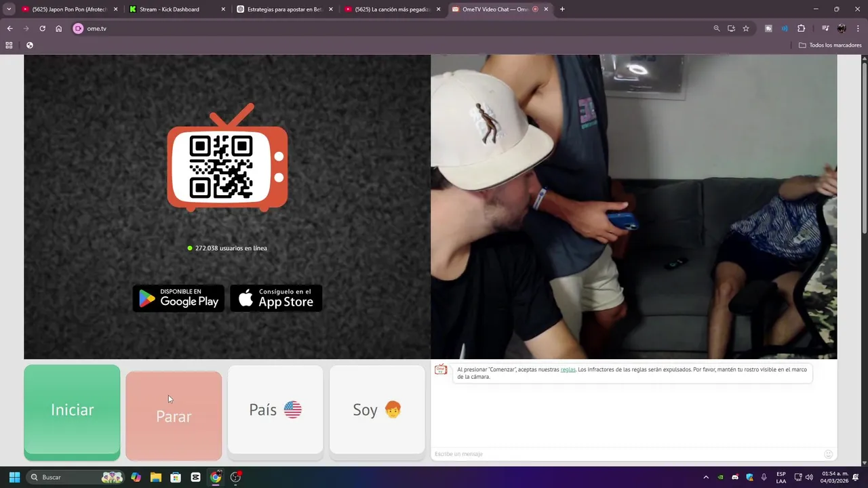
Task: Click the install app icon in address bar
Action: [731, 28]
